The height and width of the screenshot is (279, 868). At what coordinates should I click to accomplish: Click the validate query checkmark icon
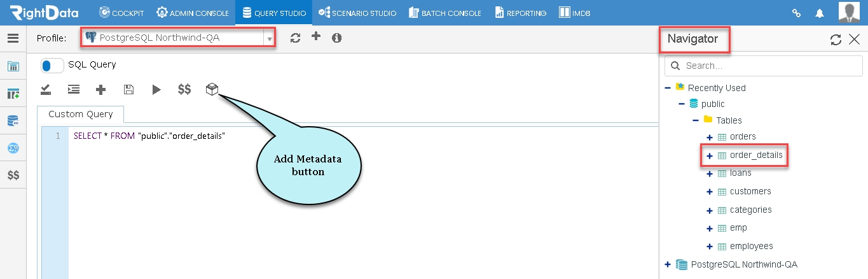click(46, 90)
